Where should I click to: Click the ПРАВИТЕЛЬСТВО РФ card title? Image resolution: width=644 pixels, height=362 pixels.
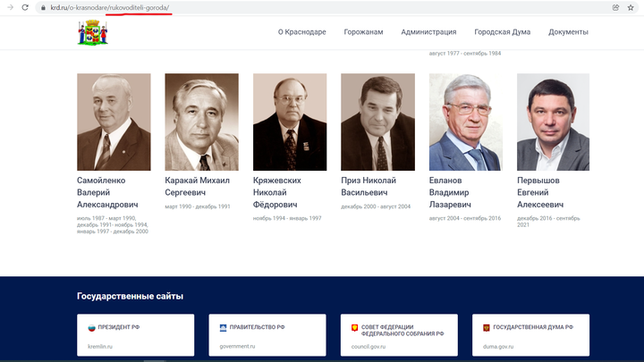pos(257,327)
